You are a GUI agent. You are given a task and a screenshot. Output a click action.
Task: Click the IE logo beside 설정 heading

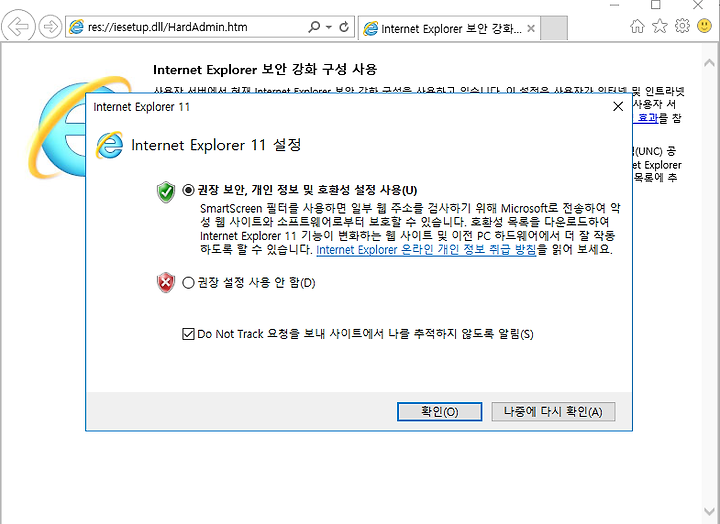pyautogui.click(x=109, y=146)
